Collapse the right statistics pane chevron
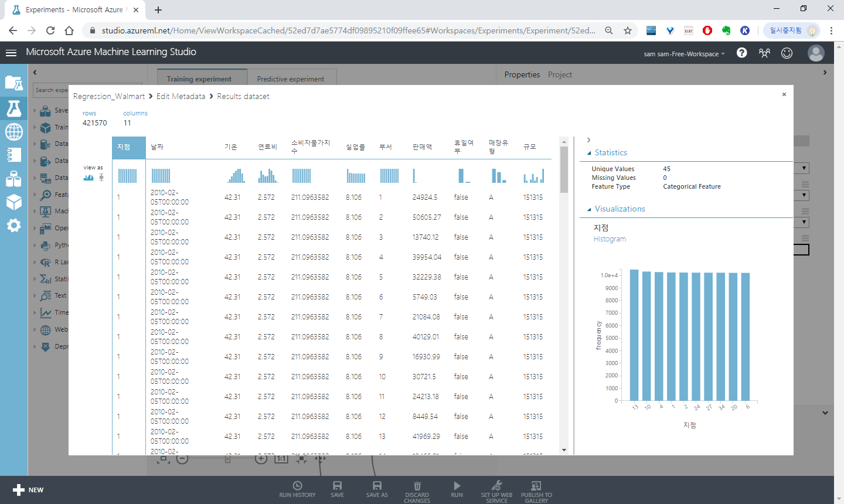Viewport: 844px width, 504px height. (x=588, y=140)
